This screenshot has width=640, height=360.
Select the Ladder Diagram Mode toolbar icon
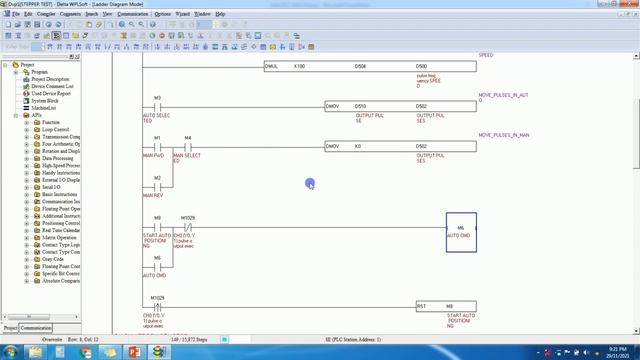56,36
